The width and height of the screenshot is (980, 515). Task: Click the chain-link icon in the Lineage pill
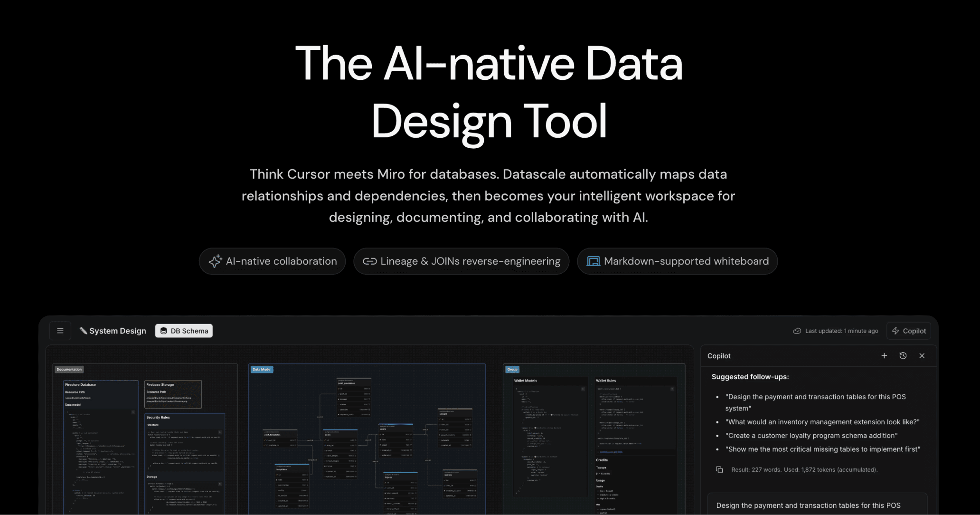(370, 261)
